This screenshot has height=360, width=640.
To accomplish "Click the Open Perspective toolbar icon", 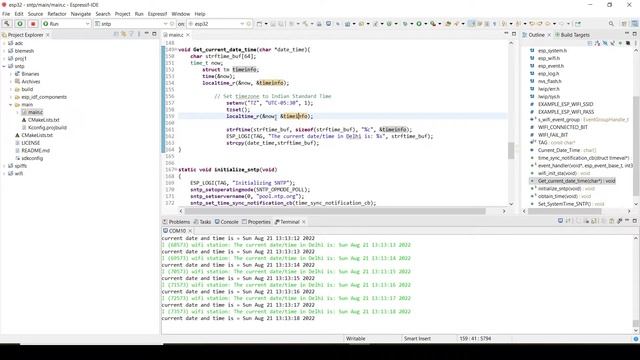I will (x=624, y=24).
